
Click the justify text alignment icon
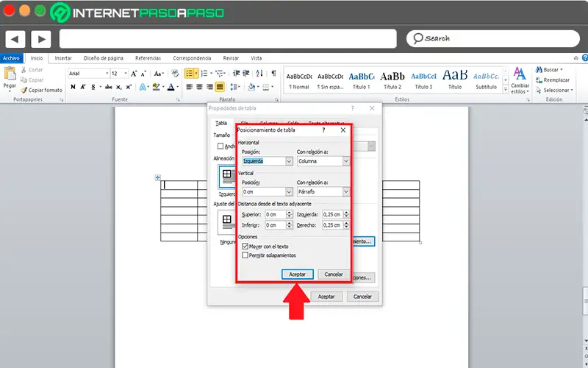219,87
